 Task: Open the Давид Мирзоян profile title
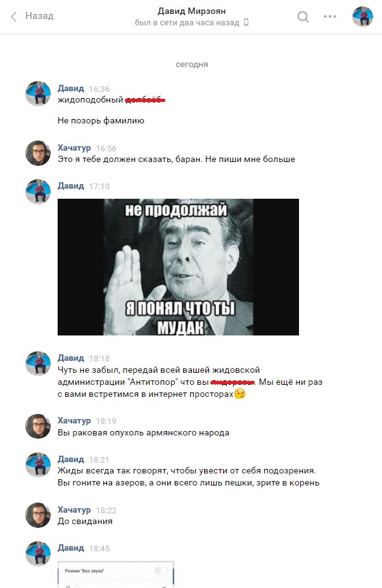click(x=191, y=11)
